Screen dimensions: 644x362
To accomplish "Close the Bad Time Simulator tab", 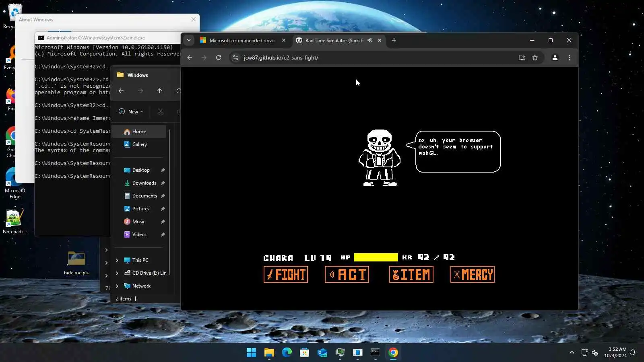I will click(x=380, y=40).
